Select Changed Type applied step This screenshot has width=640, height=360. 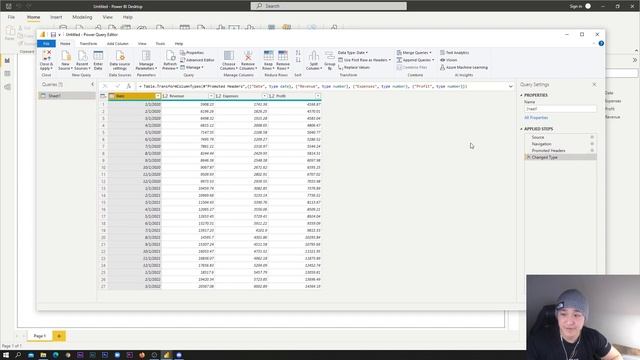[560, 157]
